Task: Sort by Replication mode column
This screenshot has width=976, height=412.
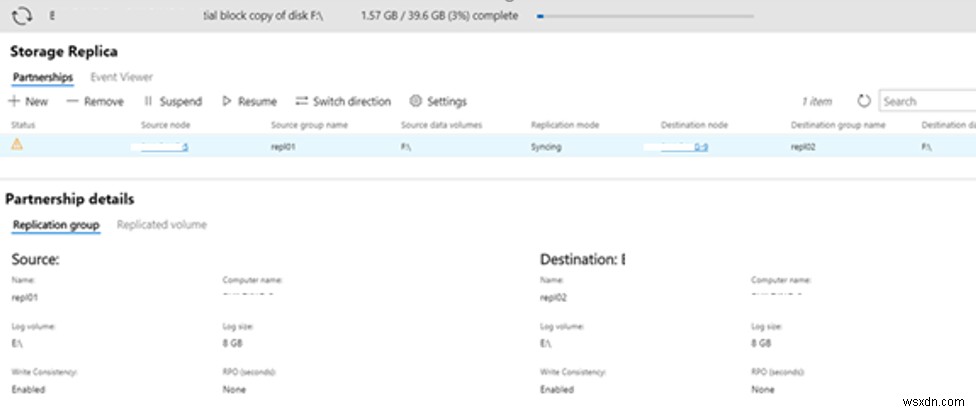Action: (565, 125)
